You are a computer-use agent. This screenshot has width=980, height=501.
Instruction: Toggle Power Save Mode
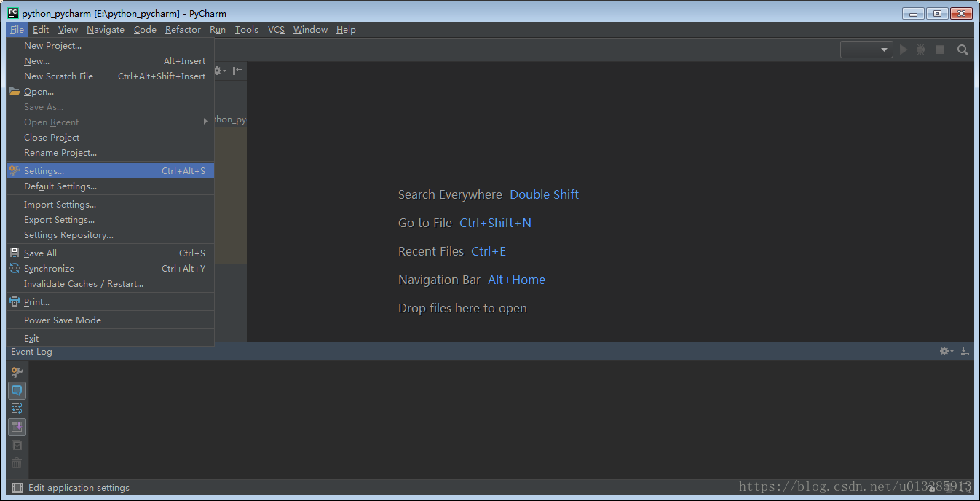point(110,320)
